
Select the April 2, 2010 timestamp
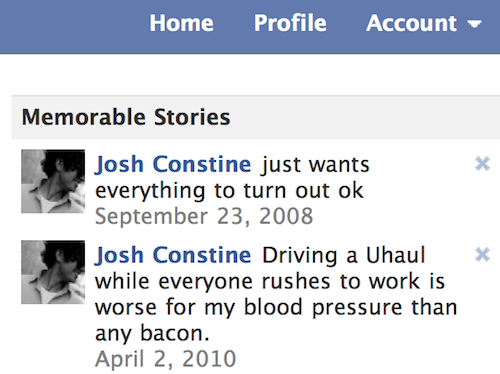(165, 359)
